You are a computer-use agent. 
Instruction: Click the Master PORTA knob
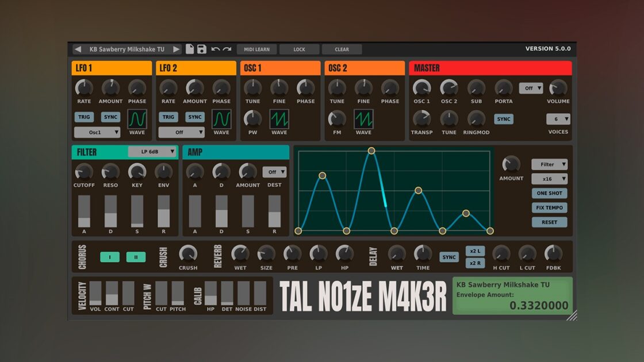pos(504,88)
